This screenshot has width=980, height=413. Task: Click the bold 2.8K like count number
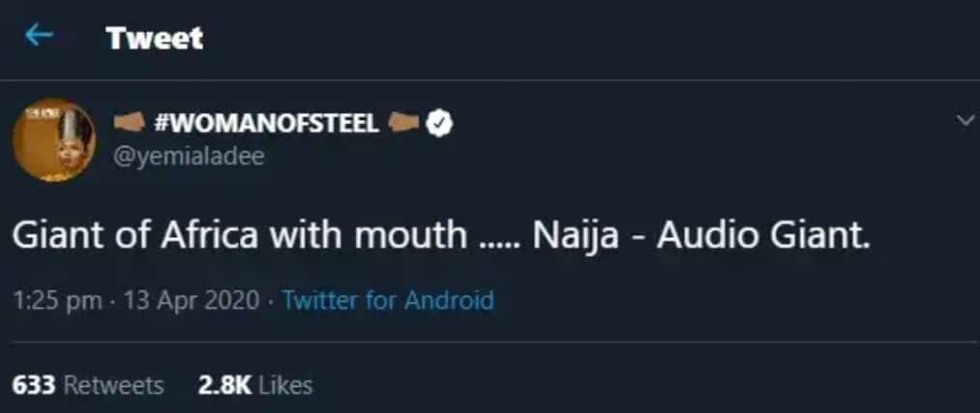(224, 385)
